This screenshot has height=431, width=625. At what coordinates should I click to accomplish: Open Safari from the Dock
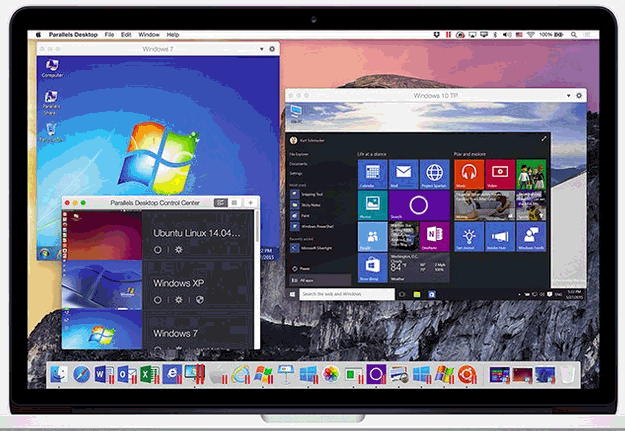point(81,374)
